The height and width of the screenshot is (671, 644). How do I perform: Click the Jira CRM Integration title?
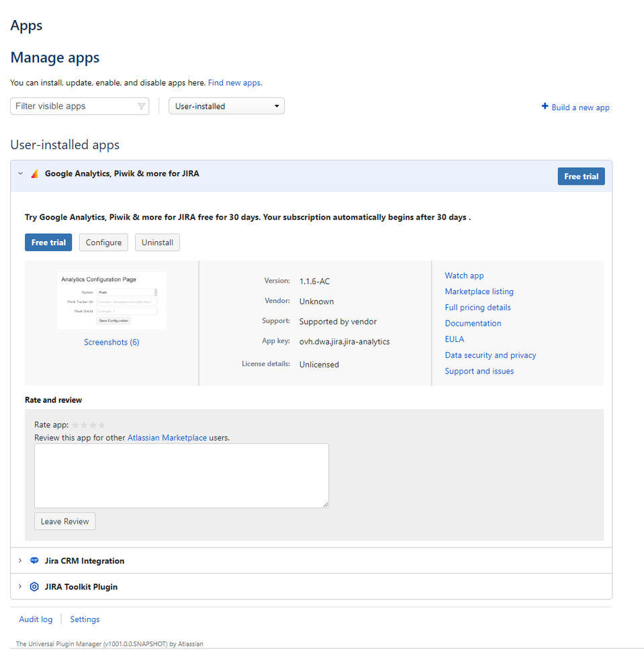[85, 561]
